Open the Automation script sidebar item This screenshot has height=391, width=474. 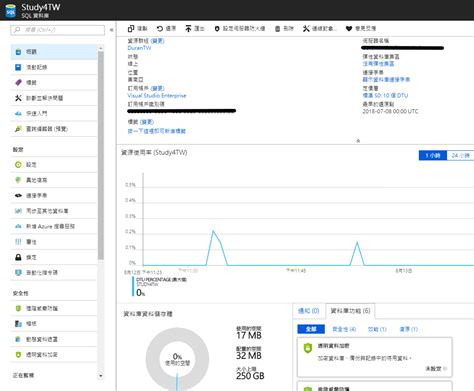[x=54, y=273]
